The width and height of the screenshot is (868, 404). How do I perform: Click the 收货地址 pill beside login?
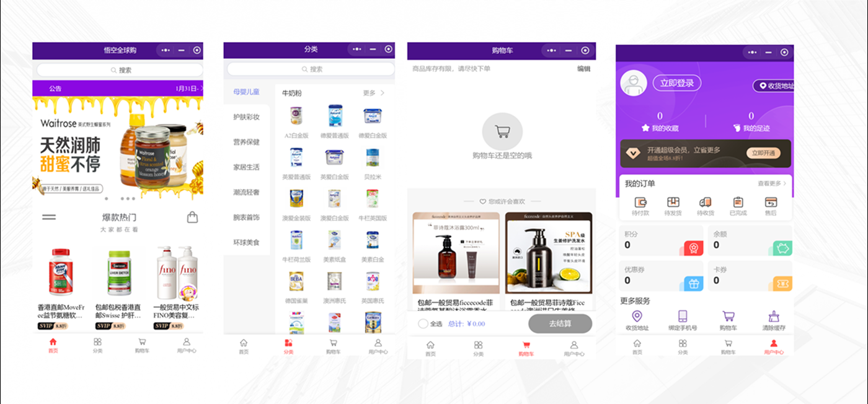tap(773, 86)
